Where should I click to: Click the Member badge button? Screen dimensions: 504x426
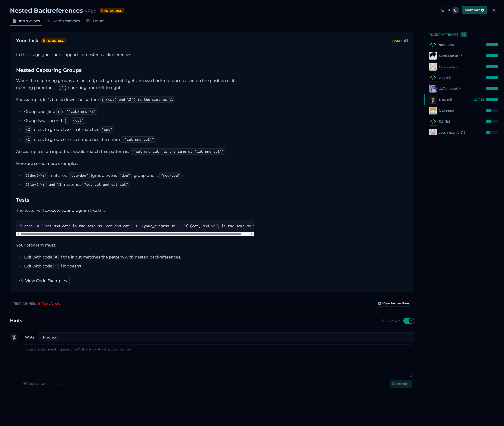click(474, 10)
